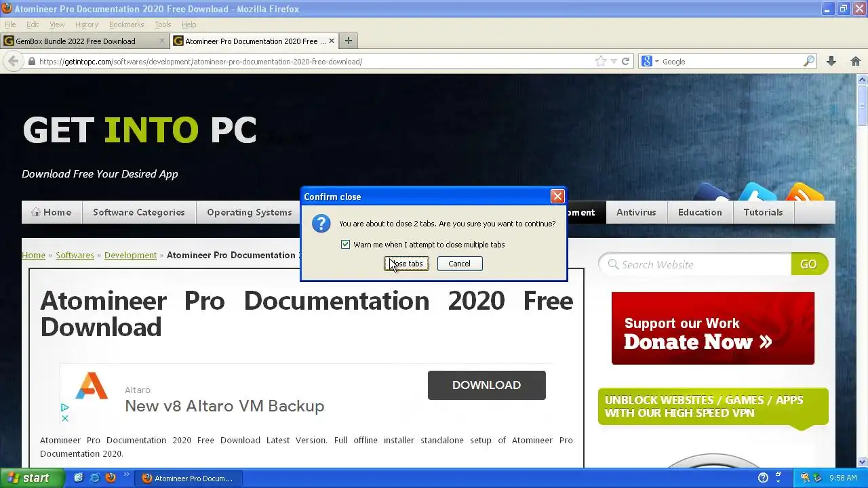Image resolution: width=868 pixels, height=488 pixels.
Task: Close the ad with the small X icon
Action: 64,418
